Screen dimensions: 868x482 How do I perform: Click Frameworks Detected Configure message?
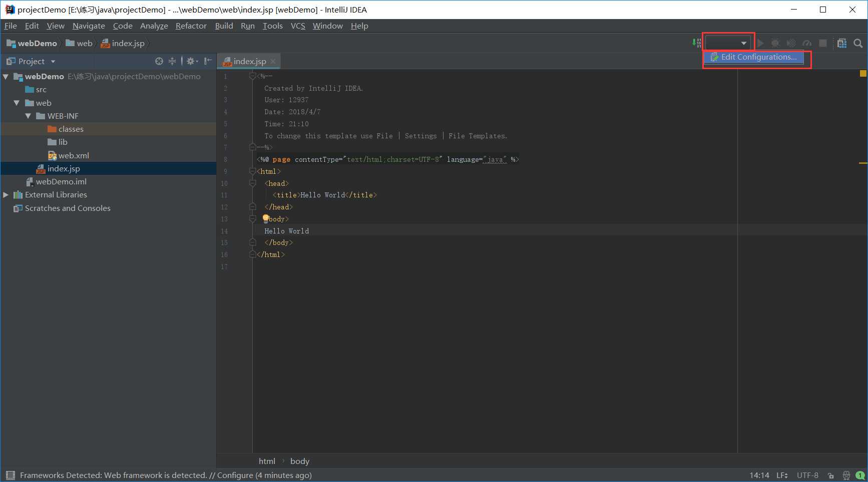[166, 475]
